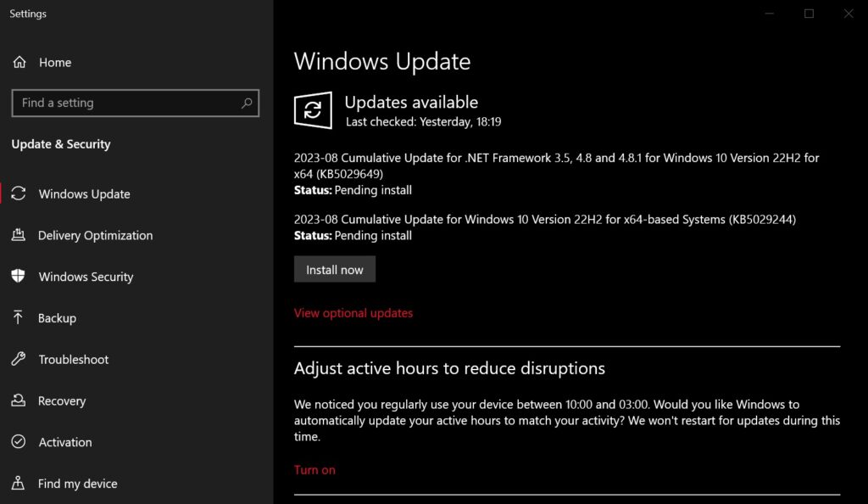
Task: Open Find my device settings
Action: pos(77,484)
